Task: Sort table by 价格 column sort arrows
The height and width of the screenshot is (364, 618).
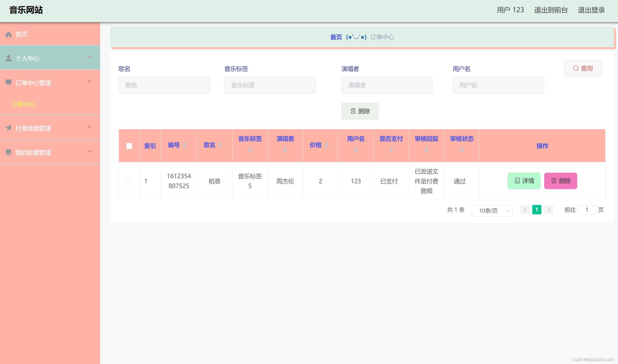Action: tap(326, 145)
